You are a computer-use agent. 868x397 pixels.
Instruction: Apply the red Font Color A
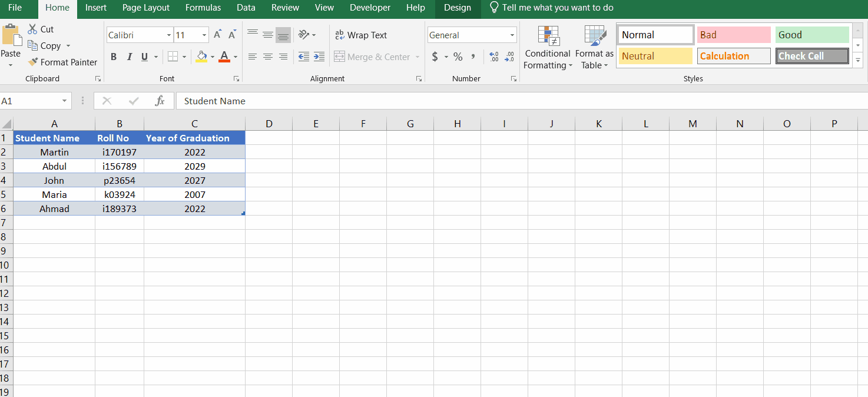pos(224,57)
